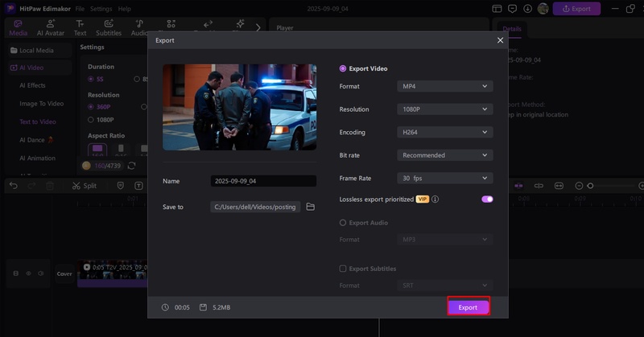Open AI Animation in the sidebar
This screenshot has height=337, width=644.
coord(37,158)
